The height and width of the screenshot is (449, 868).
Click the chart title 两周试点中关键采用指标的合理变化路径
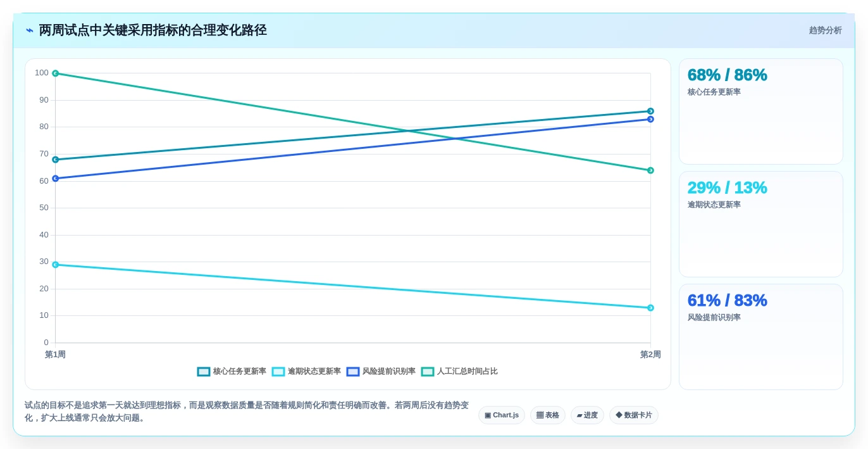pos(153,30)
